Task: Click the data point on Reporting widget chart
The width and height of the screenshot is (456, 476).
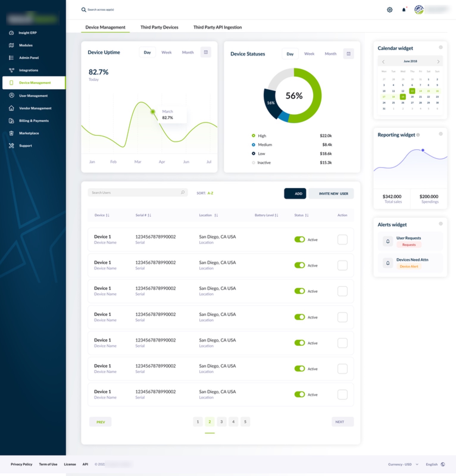Action: [423, 150]
